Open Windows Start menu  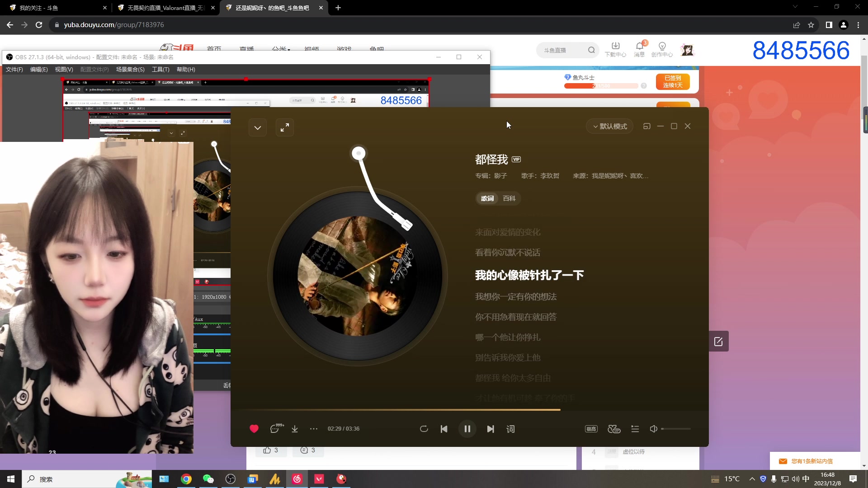[11, 479]
